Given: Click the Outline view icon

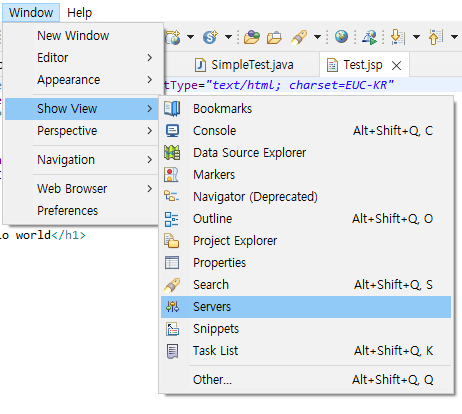Looking at the screenshot, I should coord(172,219).
